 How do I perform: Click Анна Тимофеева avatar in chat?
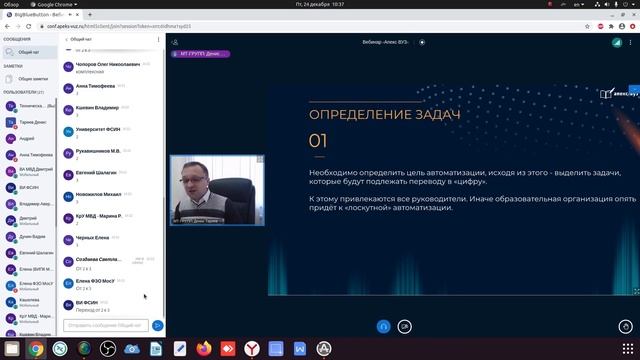click(x=68, y=88)
